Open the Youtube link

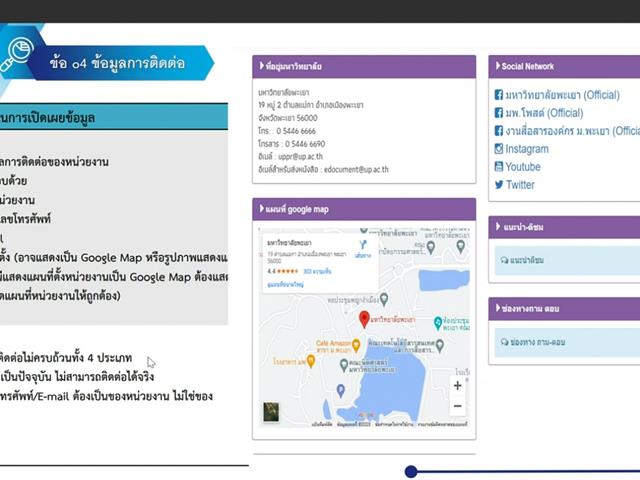[522, 167]
